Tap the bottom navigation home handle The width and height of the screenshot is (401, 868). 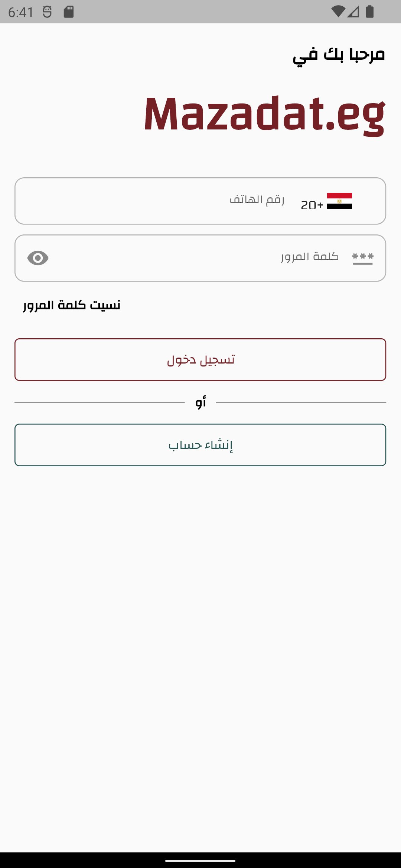pos(200,861)
